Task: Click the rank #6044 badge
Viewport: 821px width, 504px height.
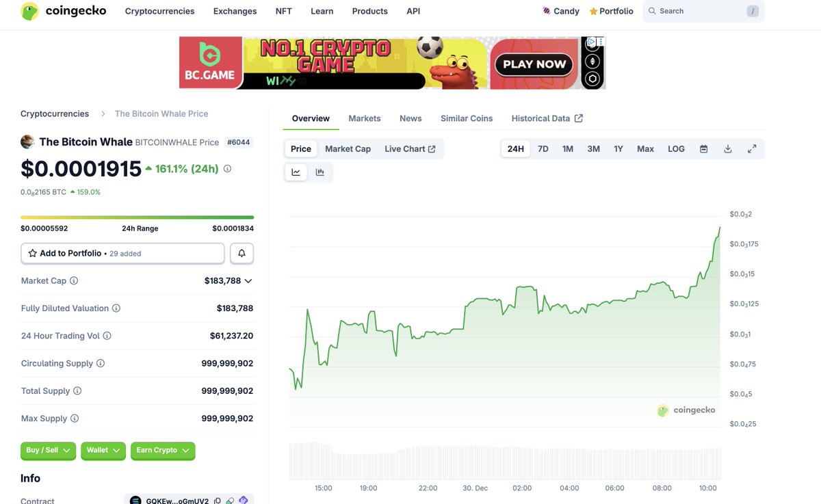Action: click(239, 142)
